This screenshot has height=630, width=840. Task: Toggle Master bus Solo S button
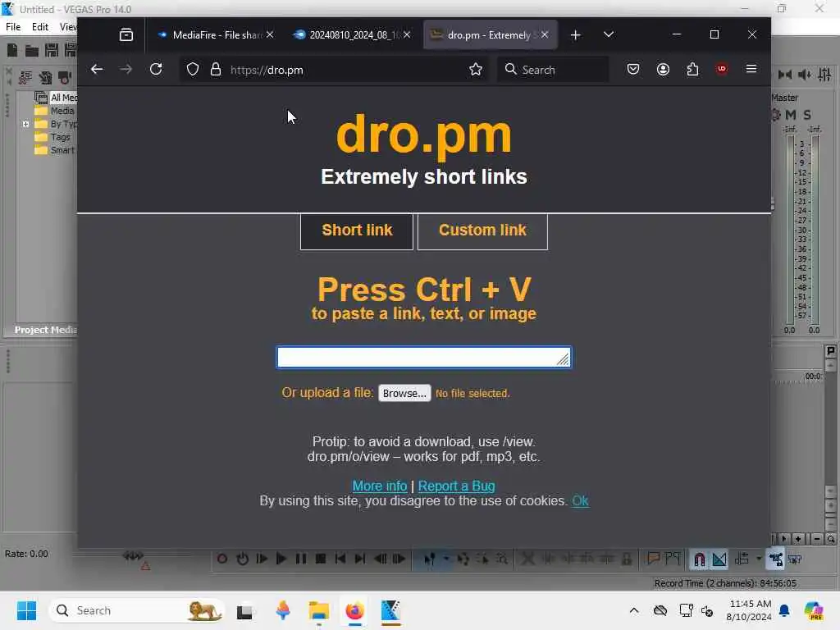tap(807, 115)
